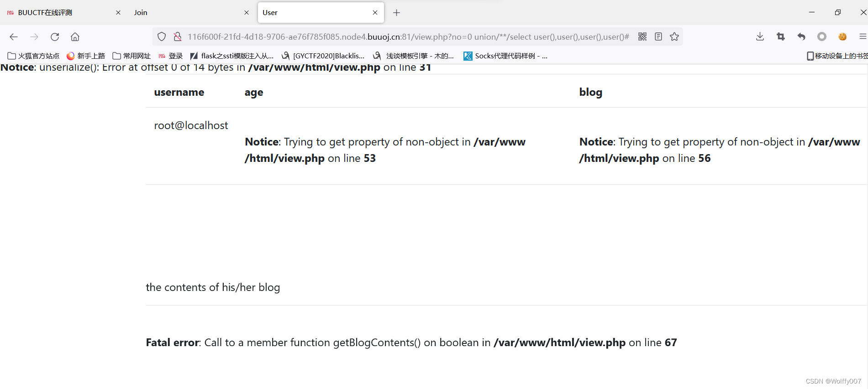Open 新手上路 bookmark
This screenshot has width=868, height=389.
(86, 56)
